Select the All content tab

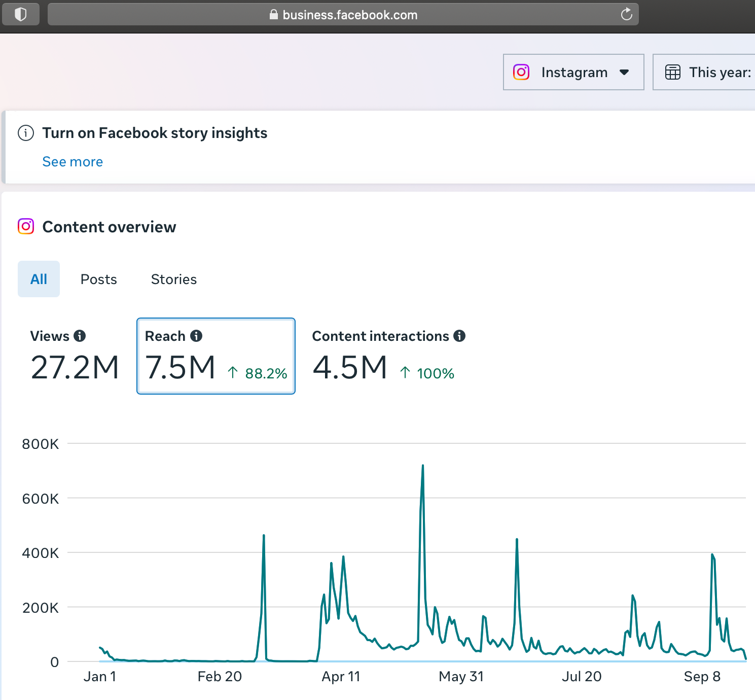click(39, 279)
